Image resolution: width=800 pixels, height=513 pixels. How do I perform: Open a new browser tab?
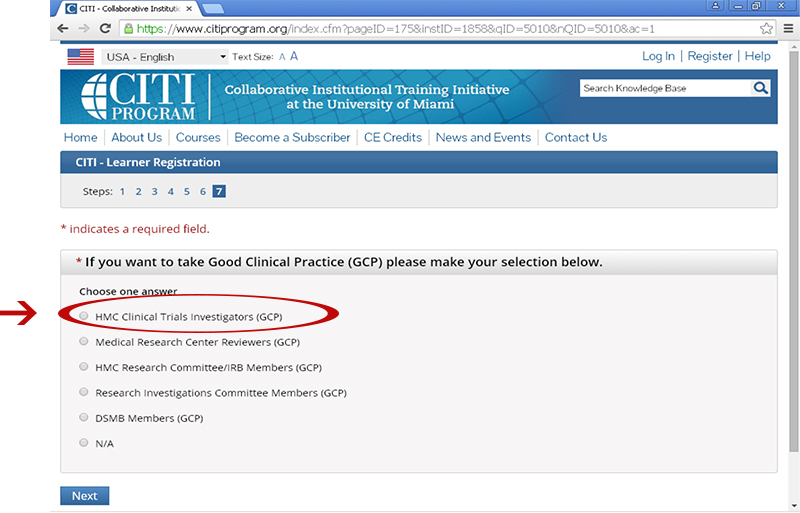pyautogui.click(x=213, y=8)
